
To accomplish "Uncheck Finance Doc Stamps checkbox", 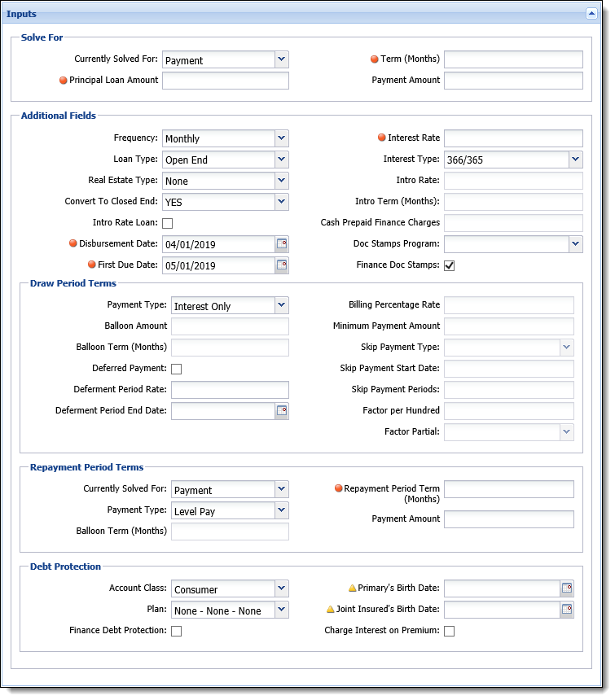I will (450, 265).
